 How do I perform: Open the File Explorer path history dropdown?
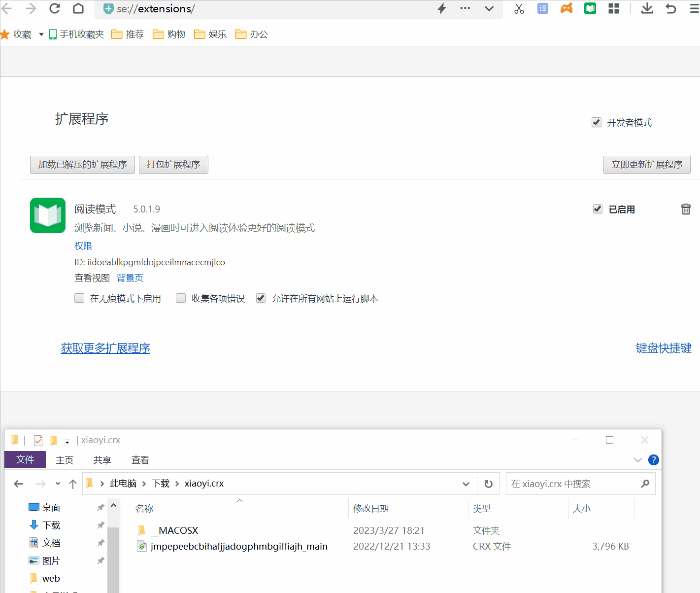(466, 484)
